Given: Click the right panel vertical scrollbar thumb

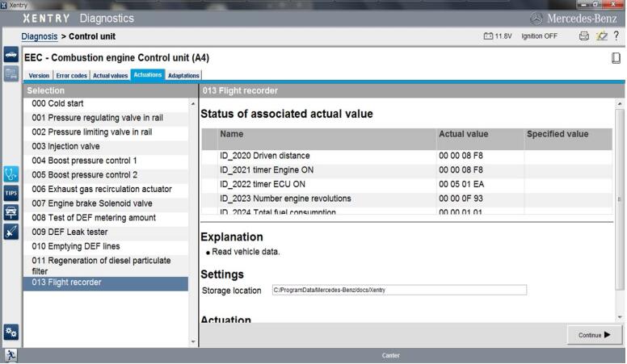Looking at the screenshot, I should 620,199.
